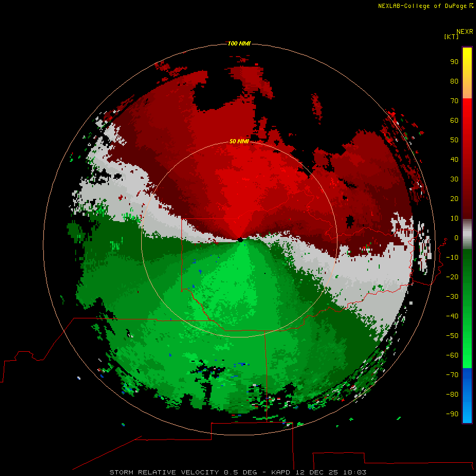Viewport: 476px width, 476px height.
Task: Click the 10 value on the velocity scale
Action: (x=454, y=218)
